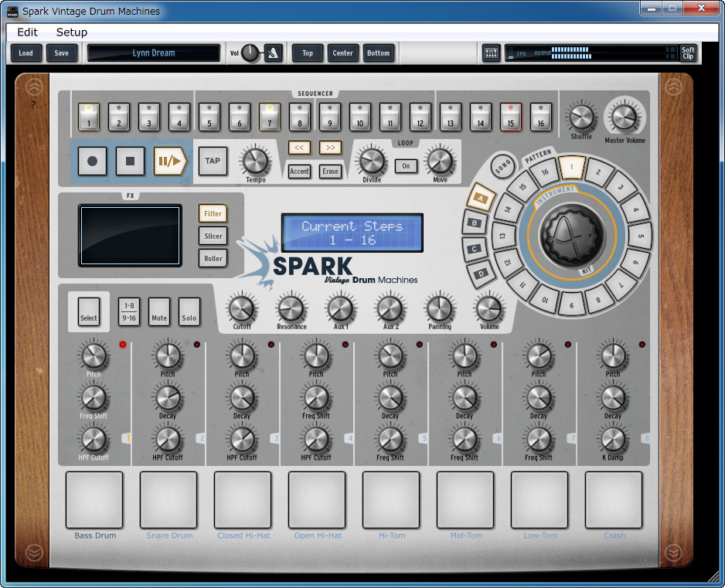This screenshot has width=725, height=588.
Task: Open the Edit menu
Action: pos(27,32)
